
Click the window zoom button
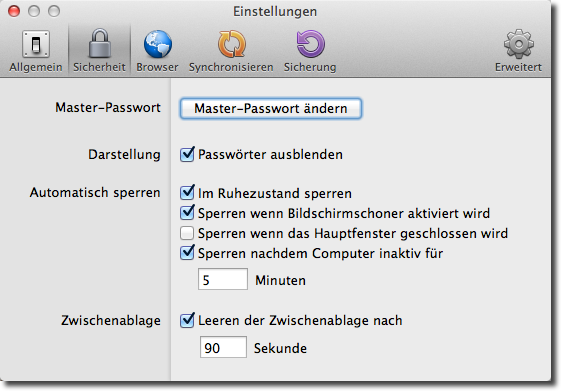(54, 11)
